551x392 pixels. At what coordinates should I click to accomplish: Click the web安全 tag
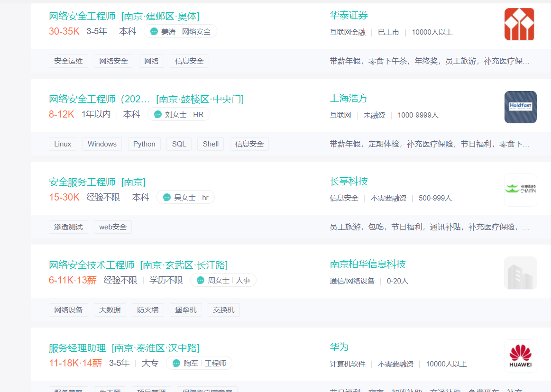tap(113, 227)
